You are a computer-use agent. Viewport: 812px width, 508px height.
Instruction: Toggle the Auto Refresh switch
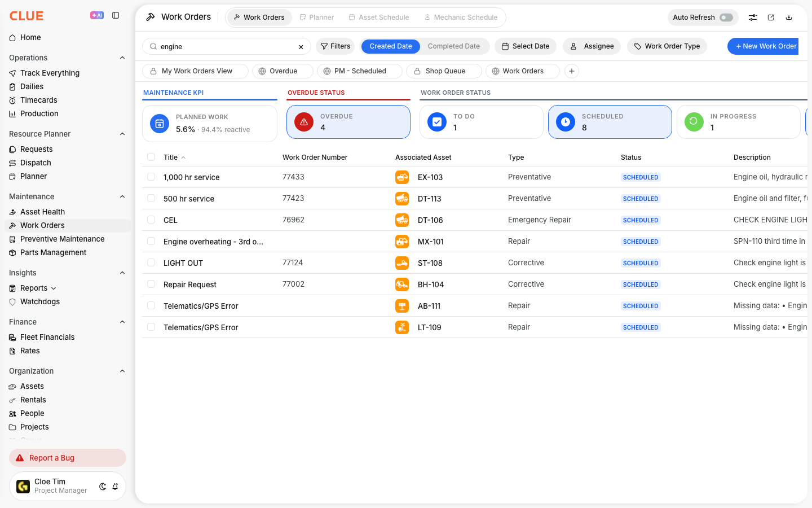[x=726, y=17]
